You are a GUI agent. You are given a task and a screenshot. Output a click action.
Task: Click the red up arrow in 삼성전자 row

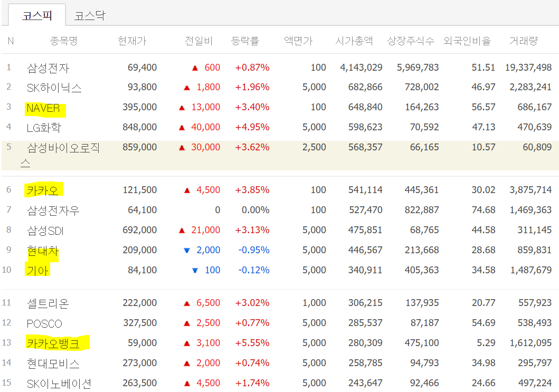click(195, 68)
